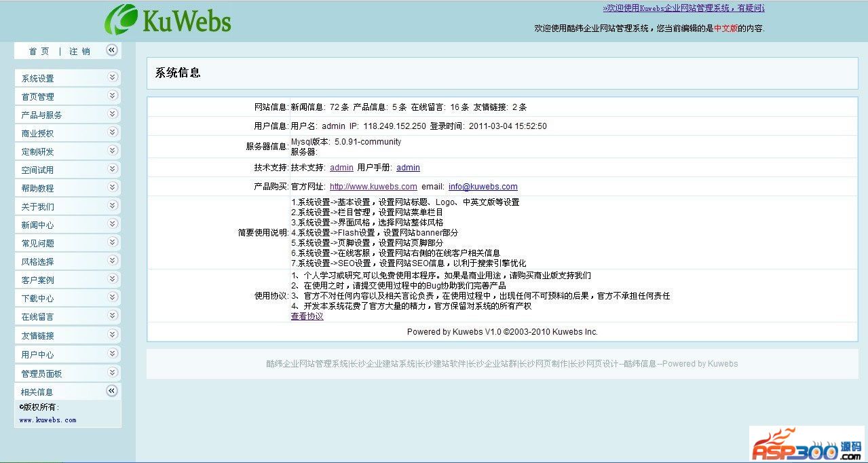
Task: Open the 用户中心 menu item
Action: [37, 355]
